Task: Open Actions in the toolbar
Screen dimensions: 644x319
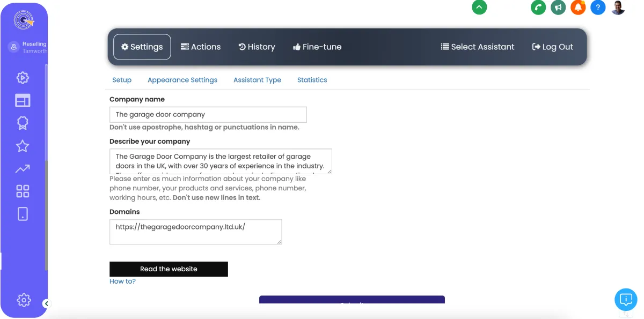Action: coord(201,47)
